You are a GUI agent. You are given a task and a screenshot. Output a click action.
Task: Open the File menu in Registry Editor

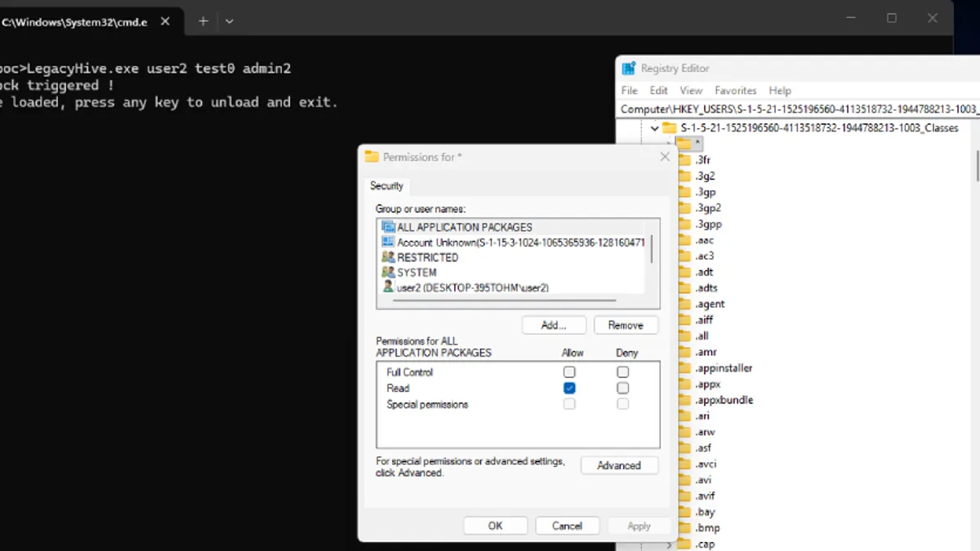click(629, 91)
